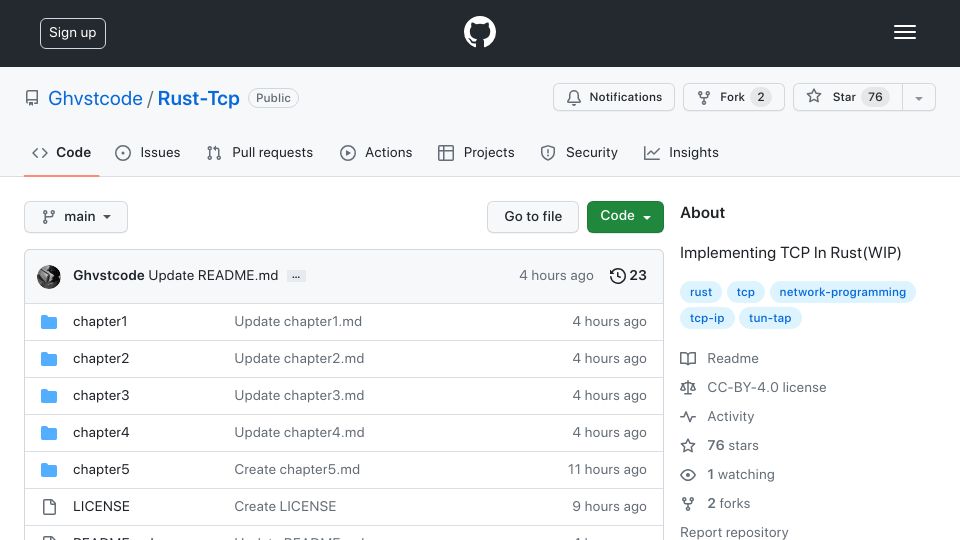Open the Update chapter3.md commit link
960x540 pixels.
299,396
